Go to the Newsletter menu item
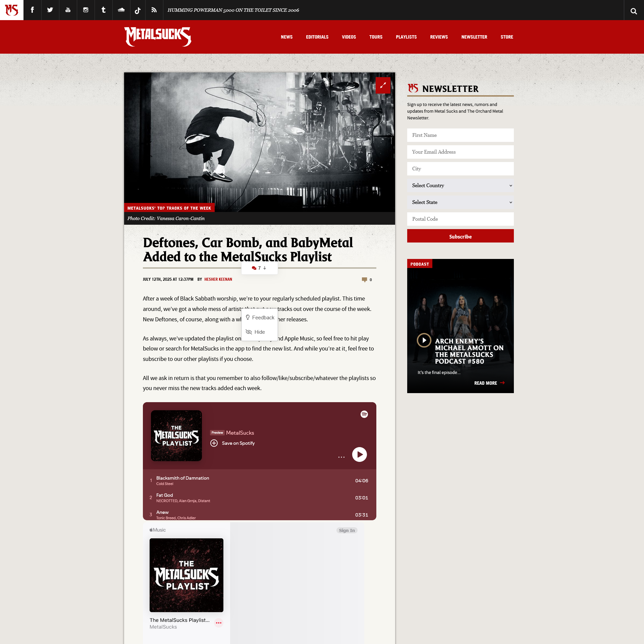 474,37
